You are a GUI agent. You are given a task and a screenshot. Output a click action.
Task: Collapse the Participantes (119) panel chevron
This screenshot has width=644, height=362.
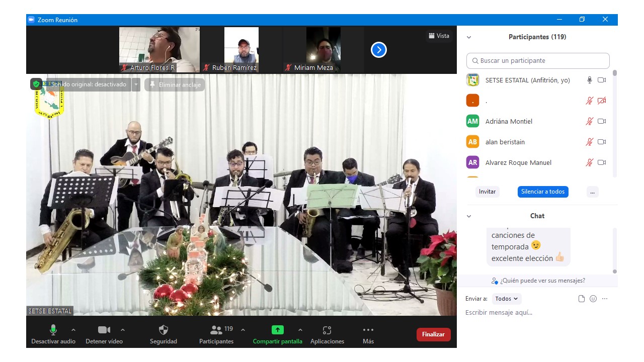[x=469, y=37]
